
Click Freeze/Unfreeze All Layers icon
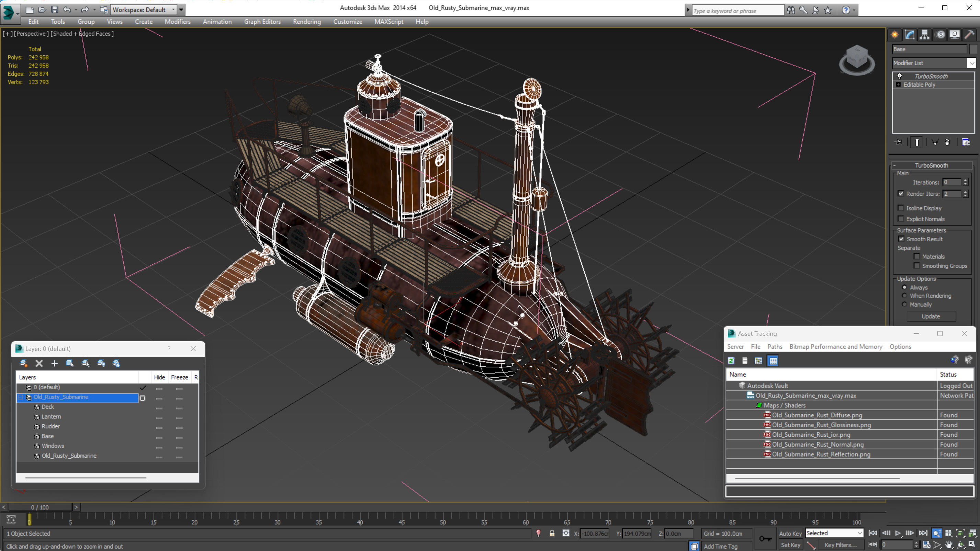tap(116, 363)
